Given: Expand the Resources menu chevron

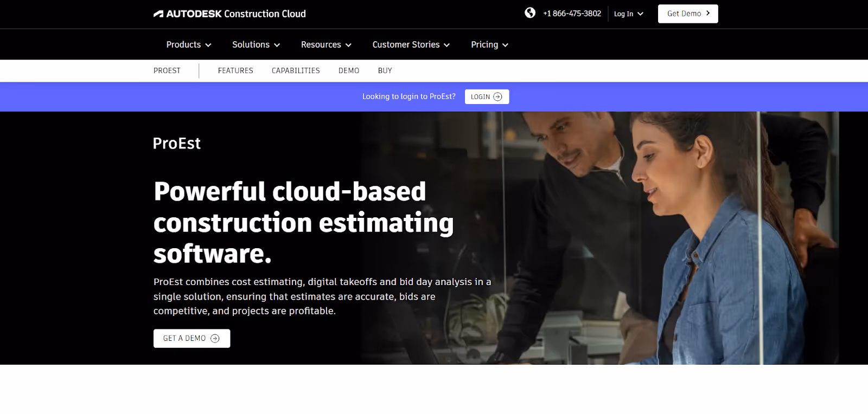Looking at the screenshot, I should [348, 45].
